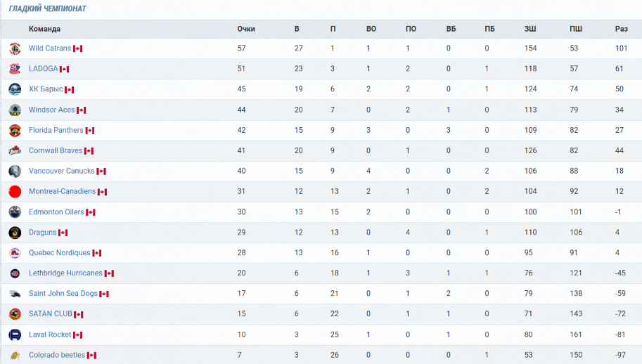This screenshot has width=642, height=364.
Task: Open the Vancouver Canucks team link
Action: (x=61, y=171)
